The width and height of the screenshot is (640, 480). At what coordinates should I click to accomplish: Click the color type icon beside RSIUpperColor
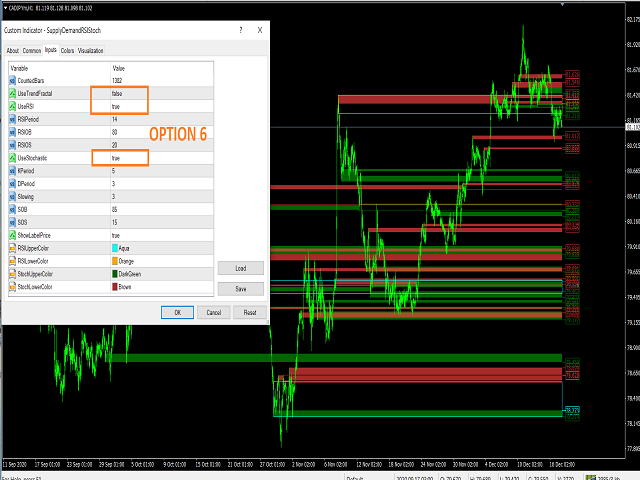click(13, 249)
